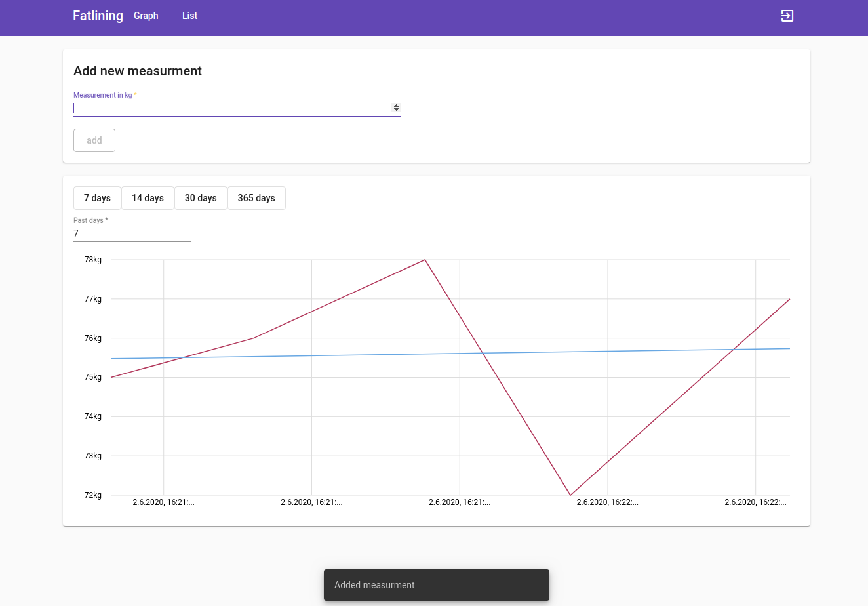The height and width of the screenshot is (606, 868).
Task: Click the add button
Action: [x=94, y=140]
